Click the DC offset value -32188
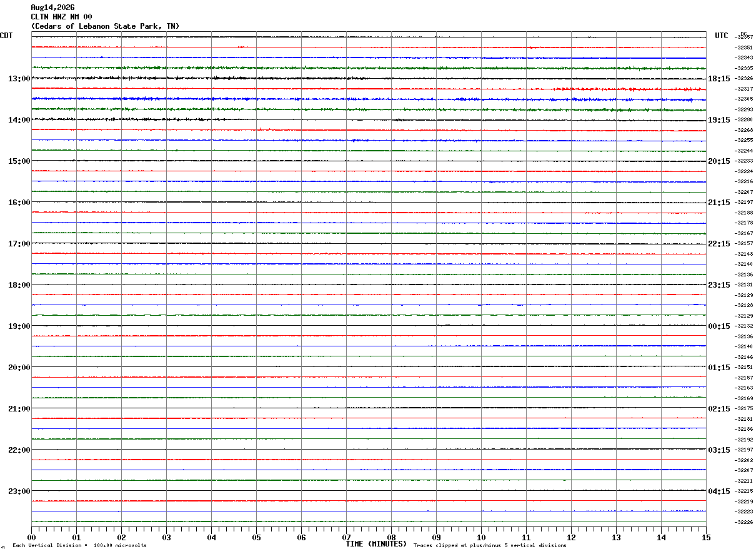756x554 pixels. [x=744, y=213]
